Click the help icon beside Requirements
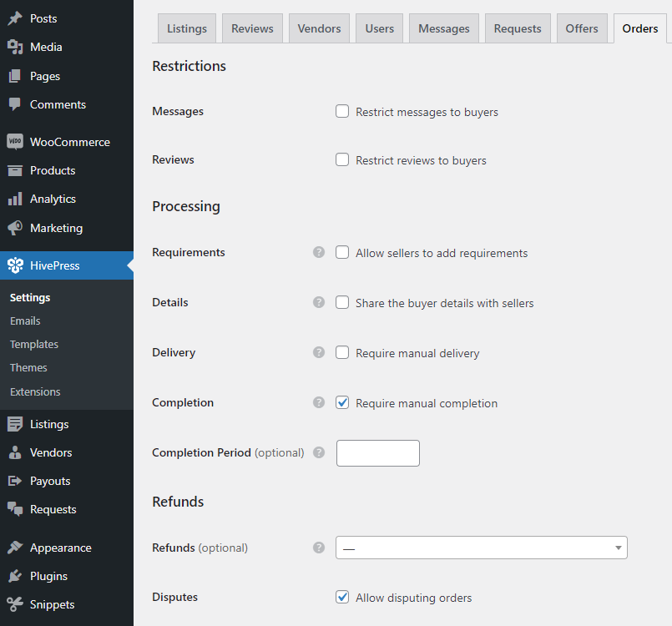Viewport: 672px width, 626px height. pos(318,252)
